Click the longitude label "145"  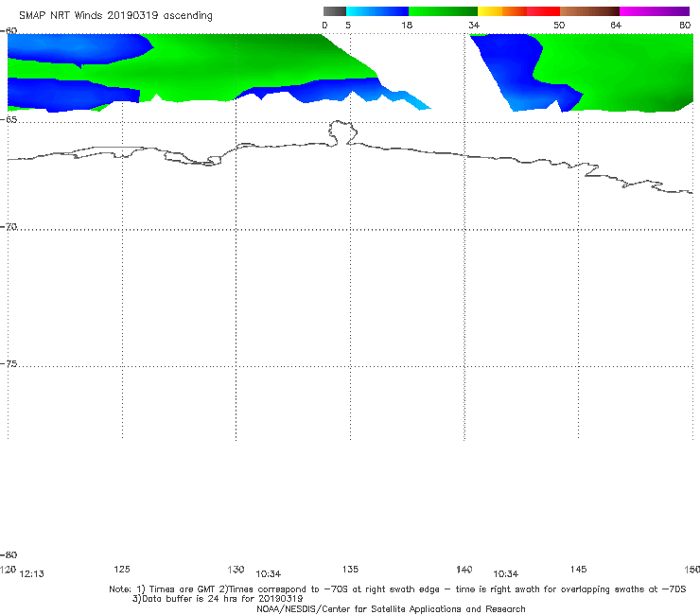click(579, 570)
